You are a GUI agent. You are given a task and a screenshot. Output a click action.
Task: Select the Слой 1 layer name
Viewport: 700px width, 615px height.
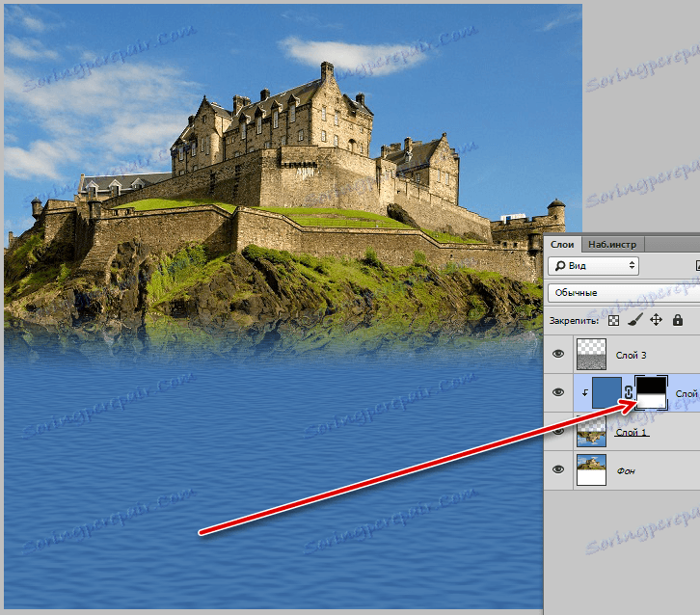pyautogui.click(x=631, y=432)
